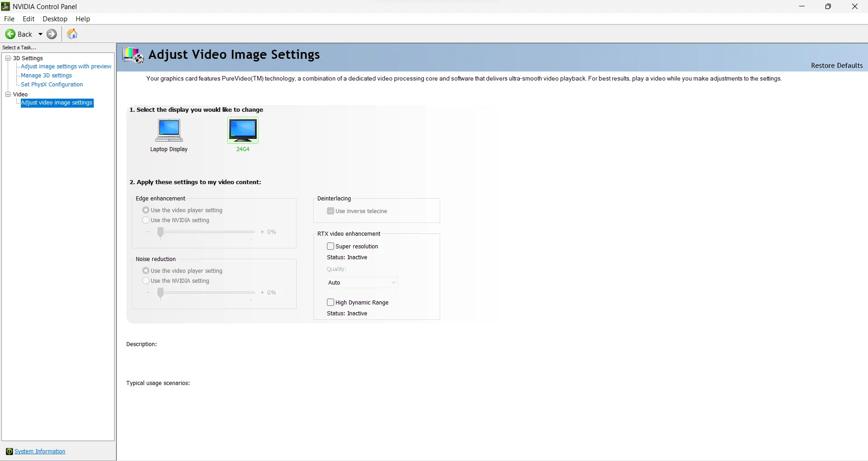Click the Edge enhancement slider handle
This screenshot has width=868, height=461.
tap(160, 233)
